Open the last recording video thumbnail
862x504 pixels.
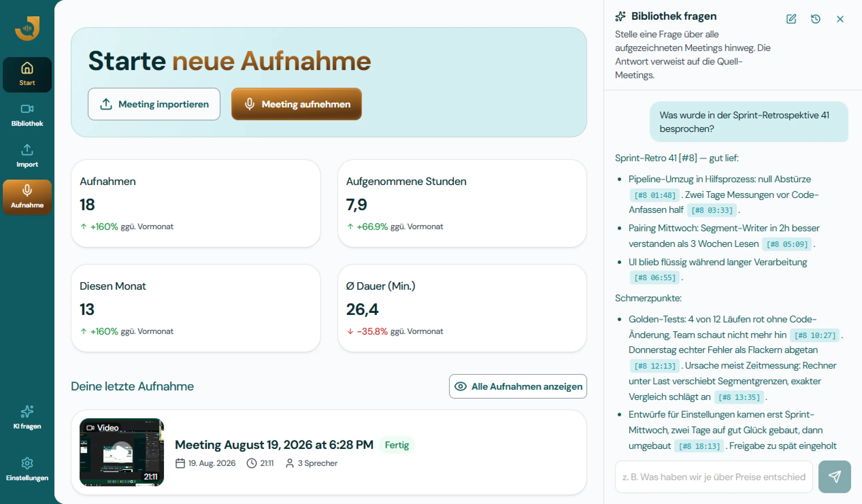tap(122, 452)
